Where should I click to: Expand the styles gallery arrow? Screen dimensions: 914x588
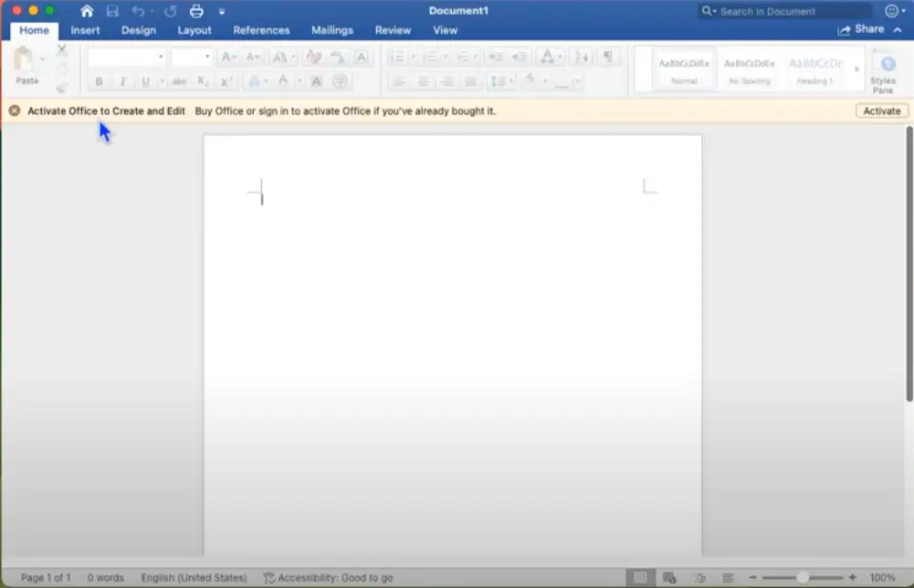point(856,69)
